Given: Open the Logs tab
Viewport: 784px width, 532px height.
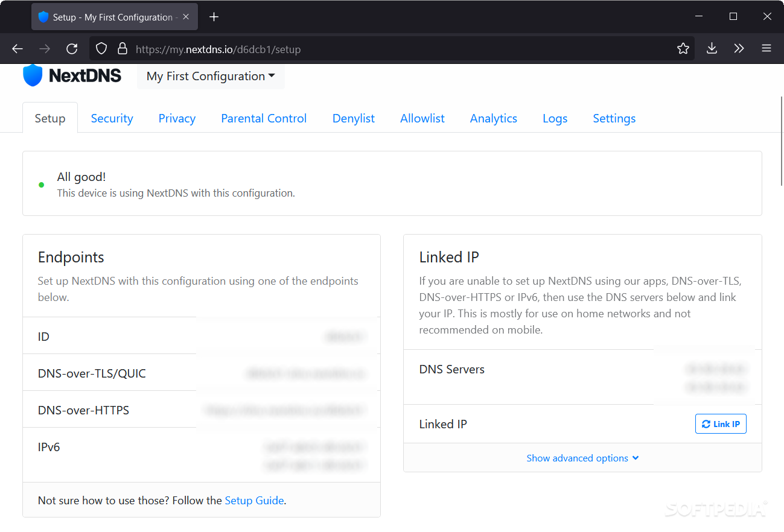Looking at the screenshot, I should [555, 118].
